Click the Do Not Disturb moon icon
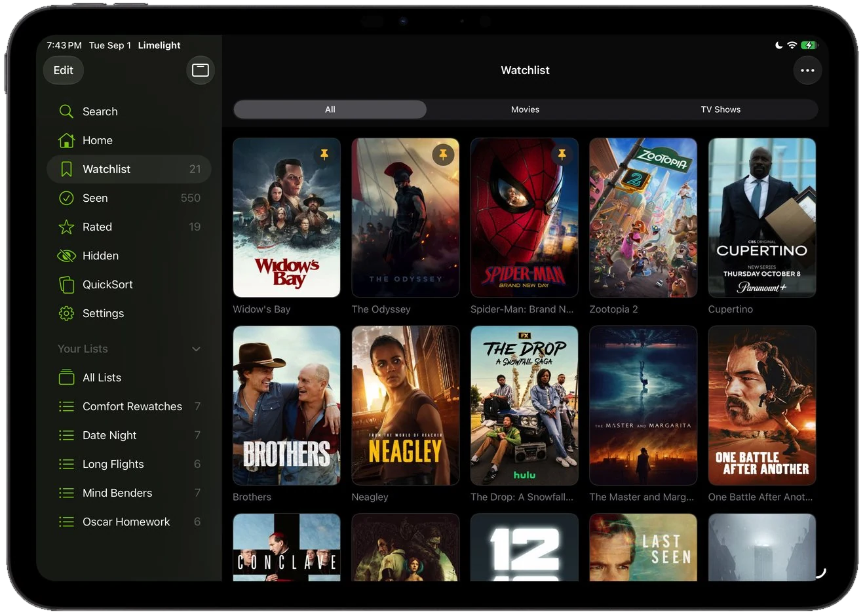This screenshot has width=865, height=616. [778, 45]
